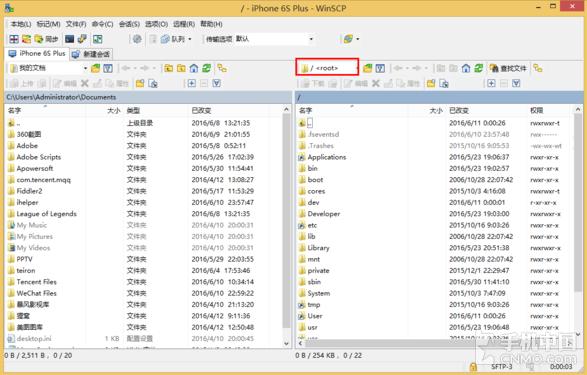Screen dimensions: 587x375
Task: Create new folder in remote panel
Action: click(x=431, y=83)
